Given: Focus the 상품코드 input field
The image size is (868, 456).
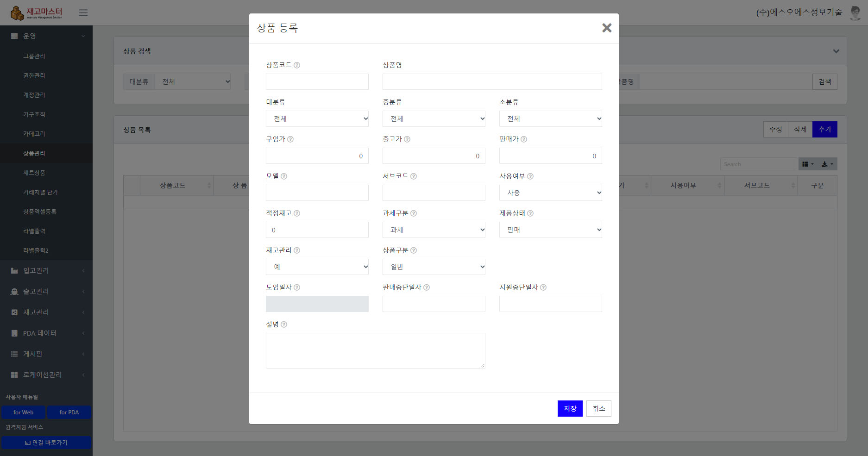Looking at the screenshot, I should click(x=317, y=82).
